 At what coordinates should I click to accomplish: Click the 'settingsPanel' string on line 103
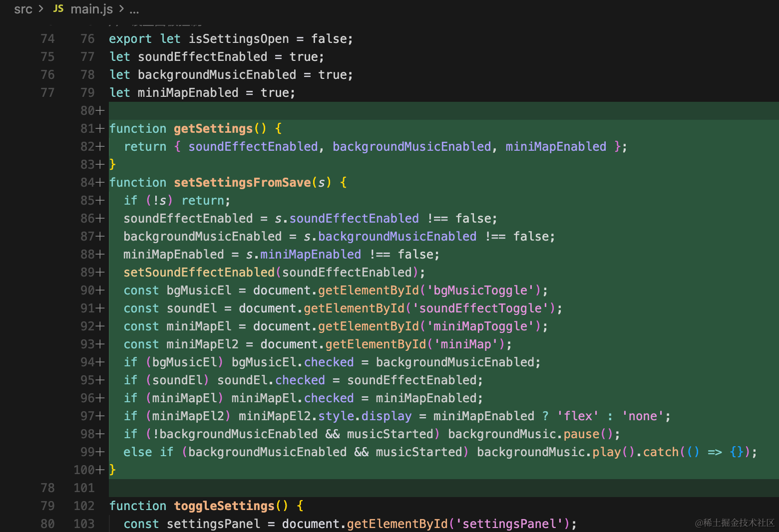(509, 524)
